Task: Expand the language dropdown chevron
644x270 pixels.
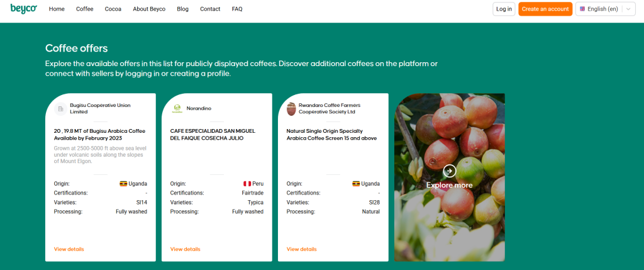Action: coord(628,9)
